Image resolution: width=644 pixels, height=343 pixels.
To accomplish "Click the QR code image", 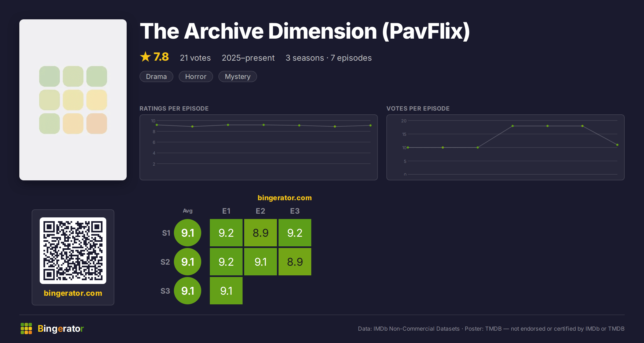I will pyautogui.click(x=73, y=251).
